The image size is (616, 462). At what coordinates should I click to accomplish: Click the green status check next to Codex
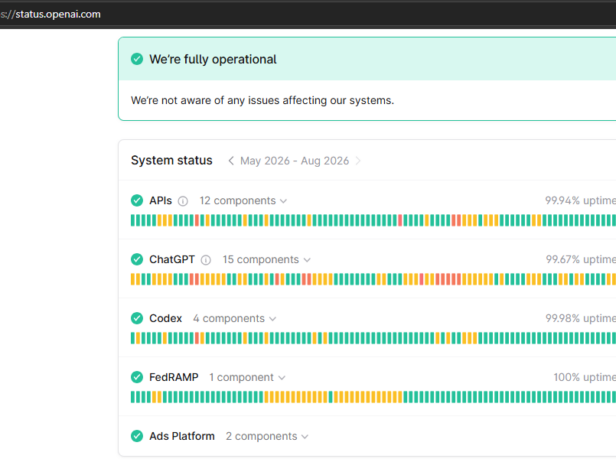tap(137, 318)
